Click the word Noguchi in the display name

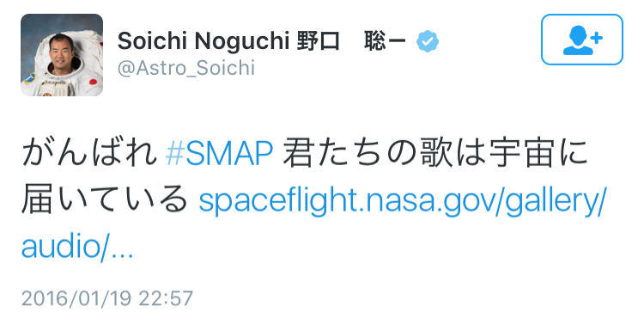[x=242, y=41]
